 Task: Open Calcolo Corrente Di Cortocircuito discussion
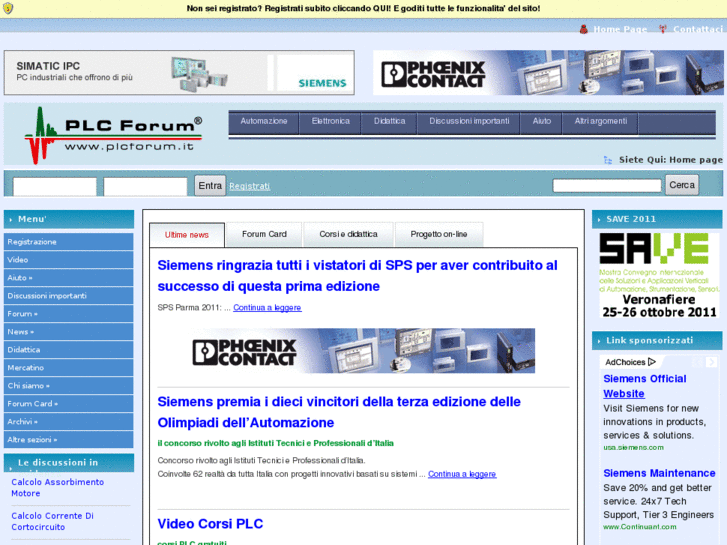[x=52, y=521]
